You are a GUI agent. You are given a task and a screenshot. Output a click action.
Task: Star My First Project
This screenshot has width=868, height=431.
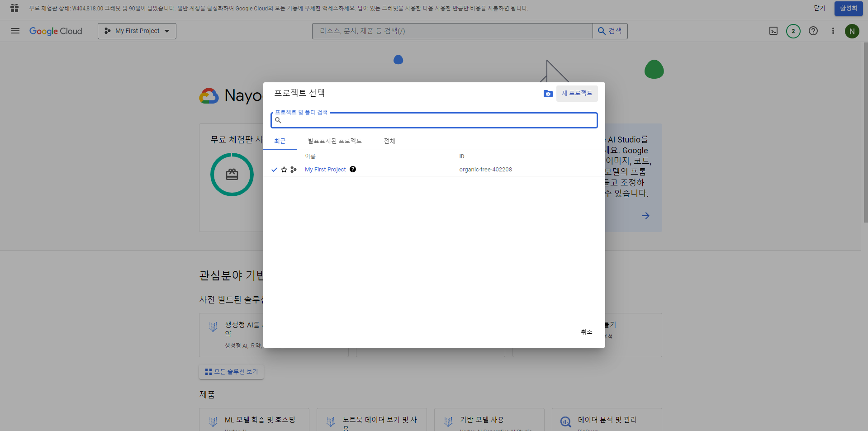pos(284,170)
